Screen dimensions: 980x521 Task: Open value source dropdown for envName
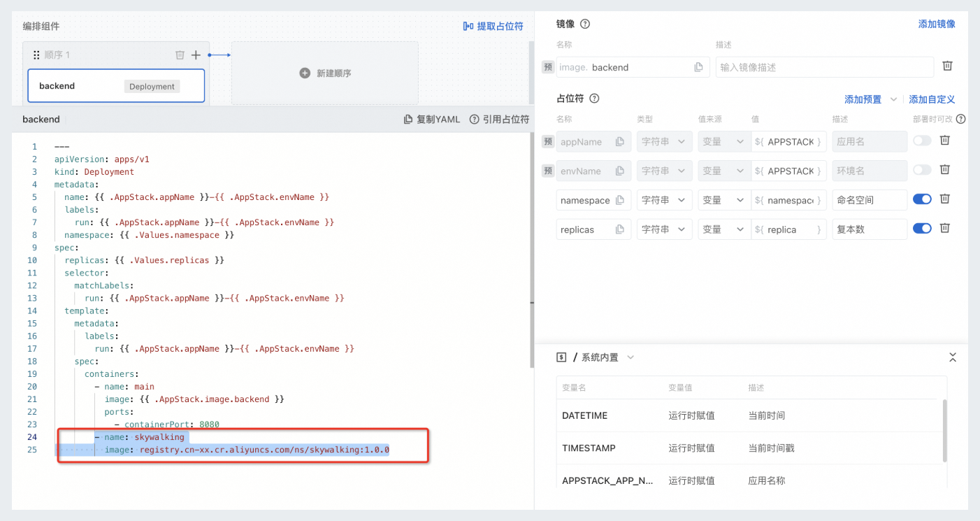724,171
